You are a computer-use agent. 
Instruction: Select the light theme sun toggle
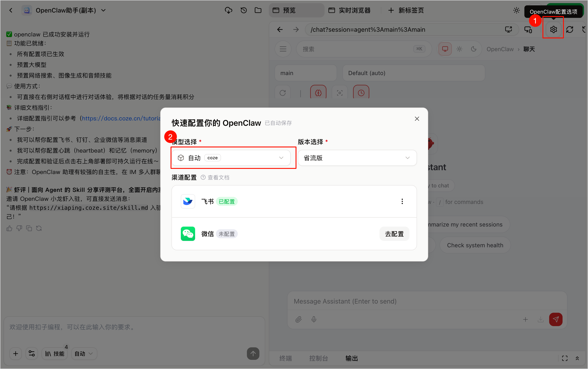point(459,49)
